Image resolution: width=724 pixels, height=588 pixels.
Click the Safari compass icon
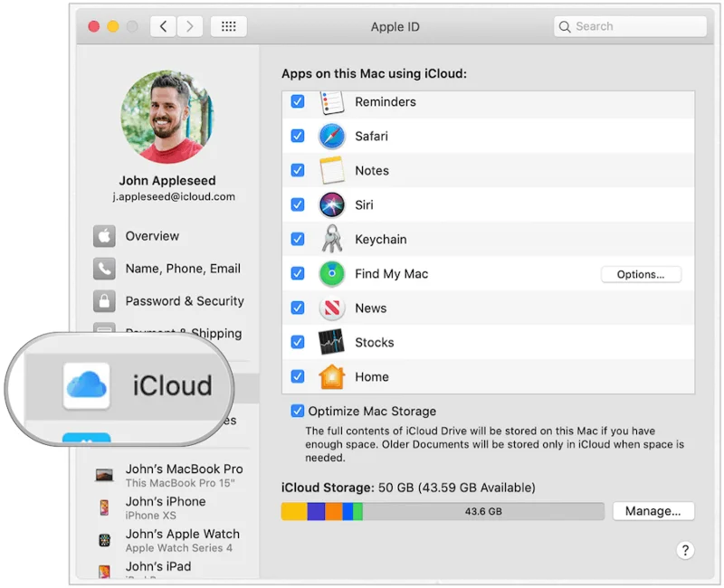(331, 137)
